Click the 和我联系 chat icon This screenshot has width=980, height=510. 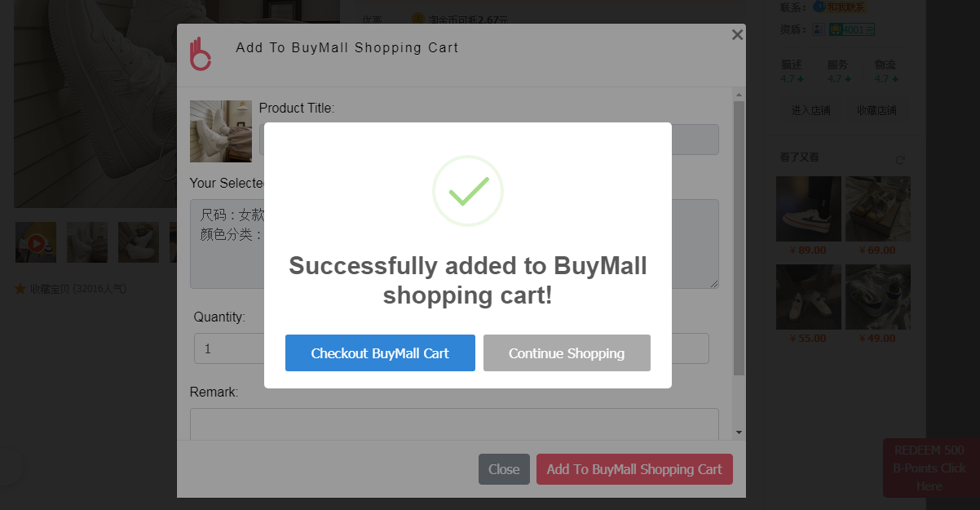click(819, 7)
